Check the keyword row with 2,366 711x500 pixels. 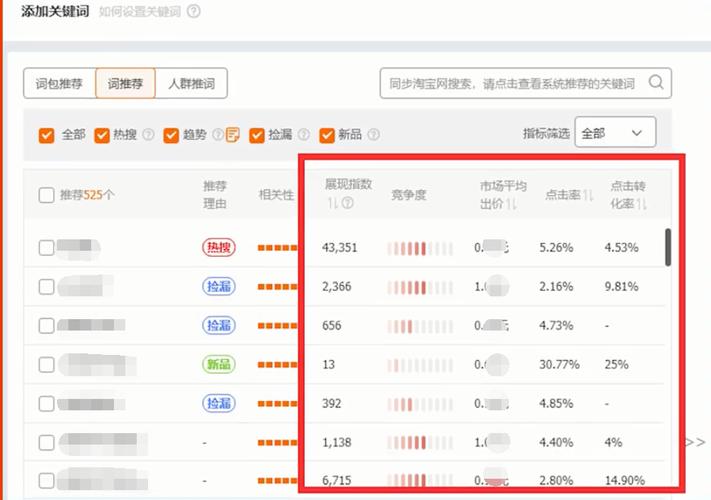(x=46, y=286)
